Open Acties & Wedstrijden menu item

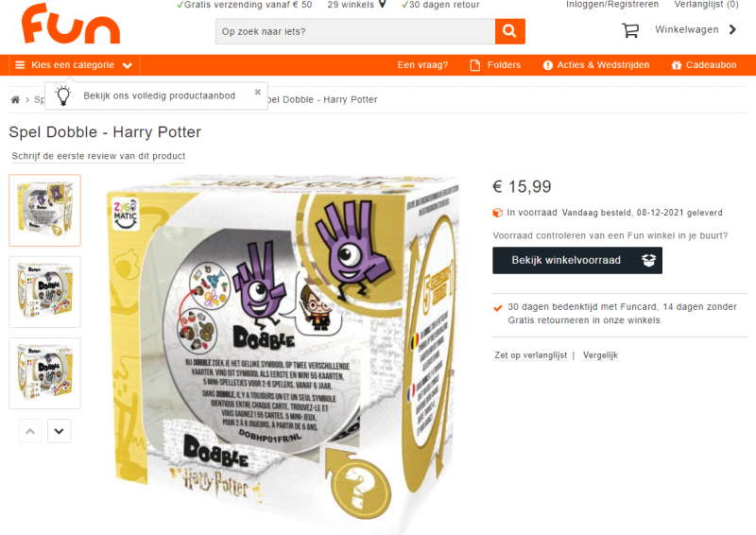596,65
